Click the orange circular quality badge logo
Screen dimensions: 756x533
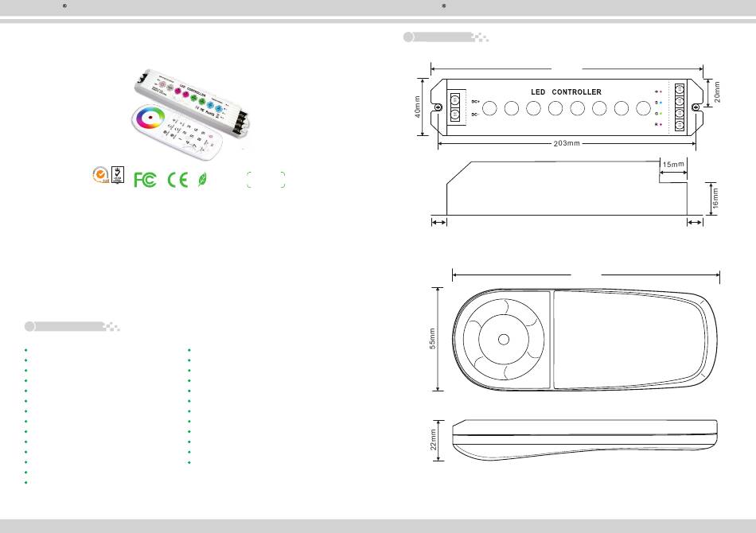100,175
